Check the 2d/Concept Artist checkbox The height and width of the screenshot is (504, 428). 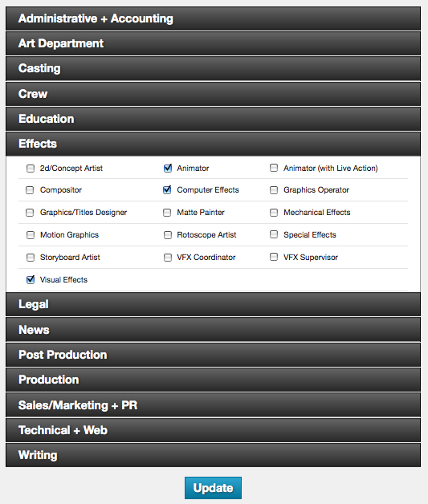pos(31,169)
